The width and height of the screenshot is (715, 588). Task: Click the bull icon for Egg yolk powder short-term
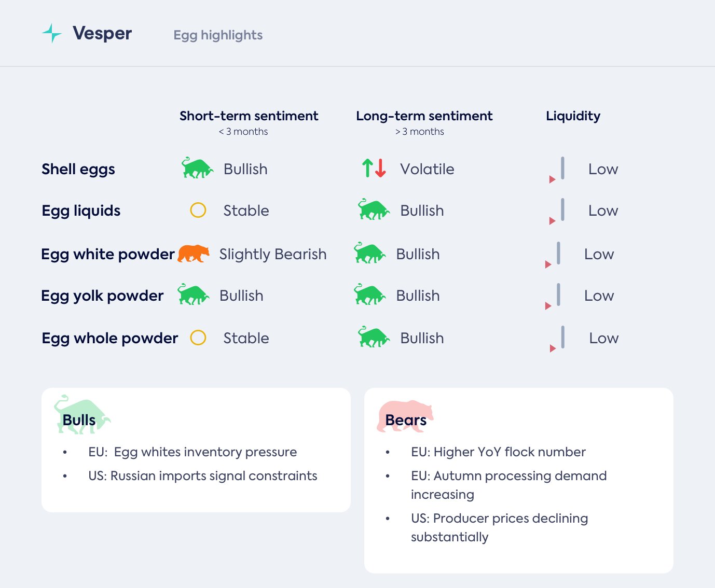[x=193, y=295]
